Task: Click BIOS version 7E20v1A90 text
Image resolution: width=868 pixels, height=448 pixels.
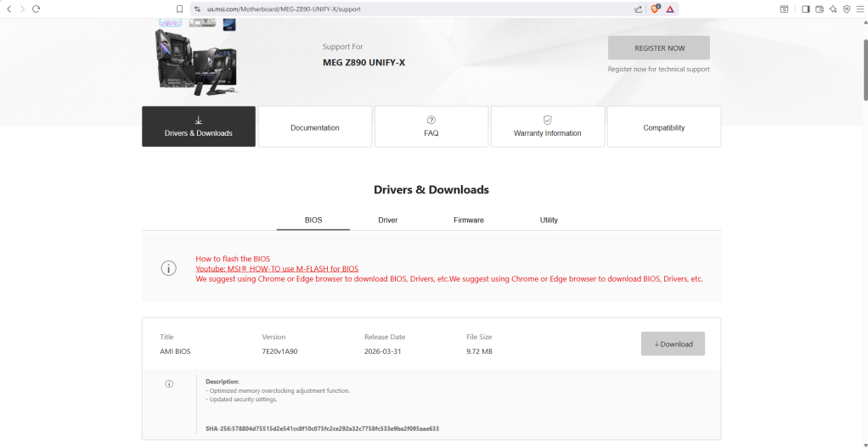Action: click(279, 351)
